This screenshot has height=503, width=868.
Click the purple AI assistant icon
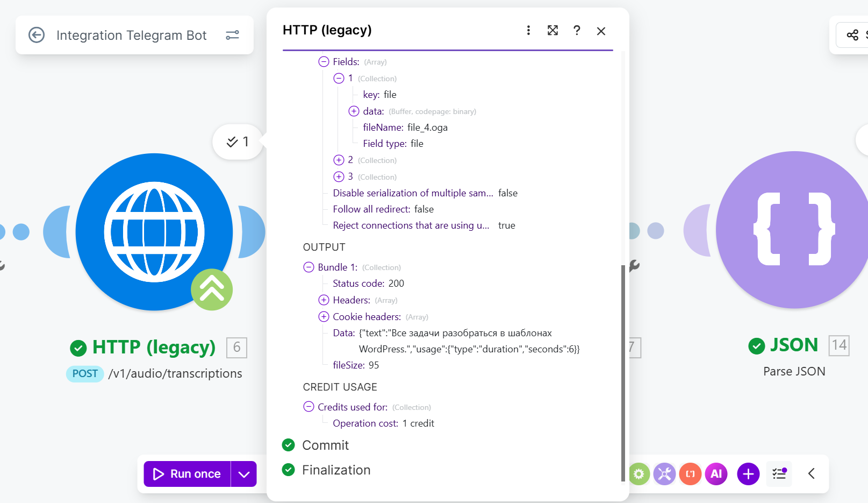716,474
